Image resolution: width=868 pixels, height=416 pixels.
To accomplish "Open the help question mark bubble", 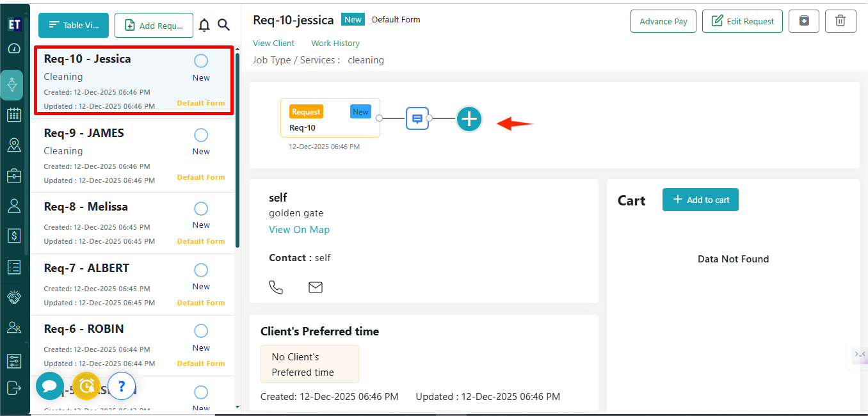I will click(122, 386).
